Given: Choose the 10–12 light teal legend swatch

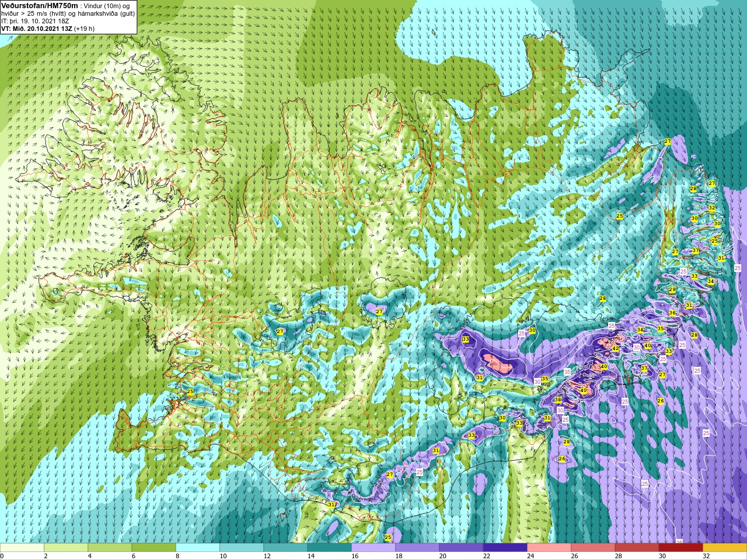Looking at the screenshot, I should 242,548.
